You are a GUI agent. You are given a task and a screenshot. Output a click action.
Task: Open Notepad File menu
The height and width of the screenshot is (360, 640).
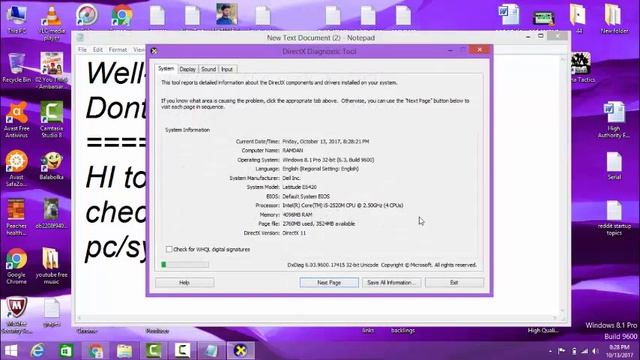(x=82, y=49)
